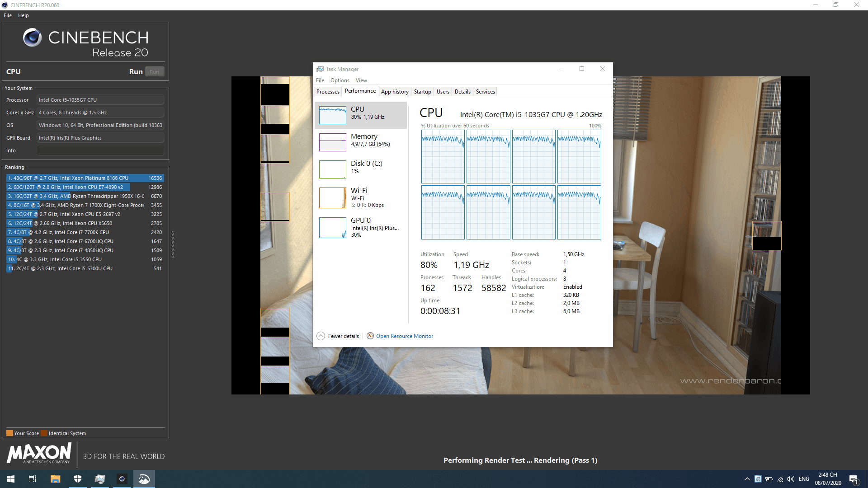The width and height of the screenshot is (868, 488).
Task: Click the Fewer details arrow icon
Action: (x=321, y=336)
